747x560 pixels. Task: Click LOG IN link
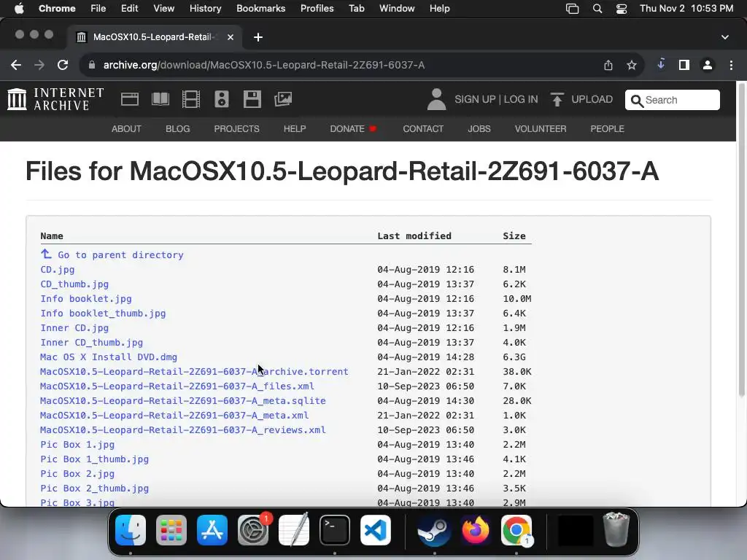[521, 99]
